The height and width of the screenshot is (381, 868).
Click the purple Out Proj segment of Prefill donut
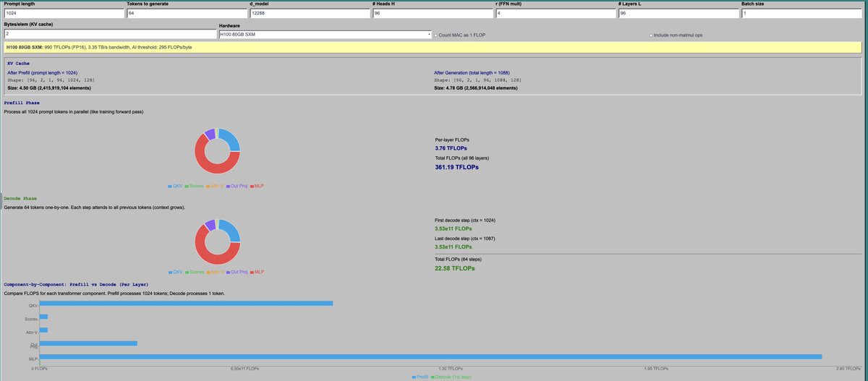(x=209, y=133)
